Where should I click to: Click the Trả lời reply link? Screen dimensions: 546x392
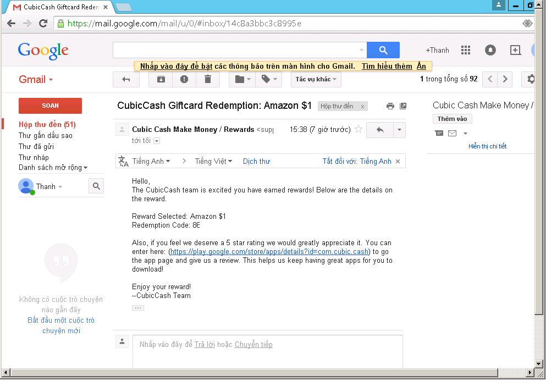[205, 344]
